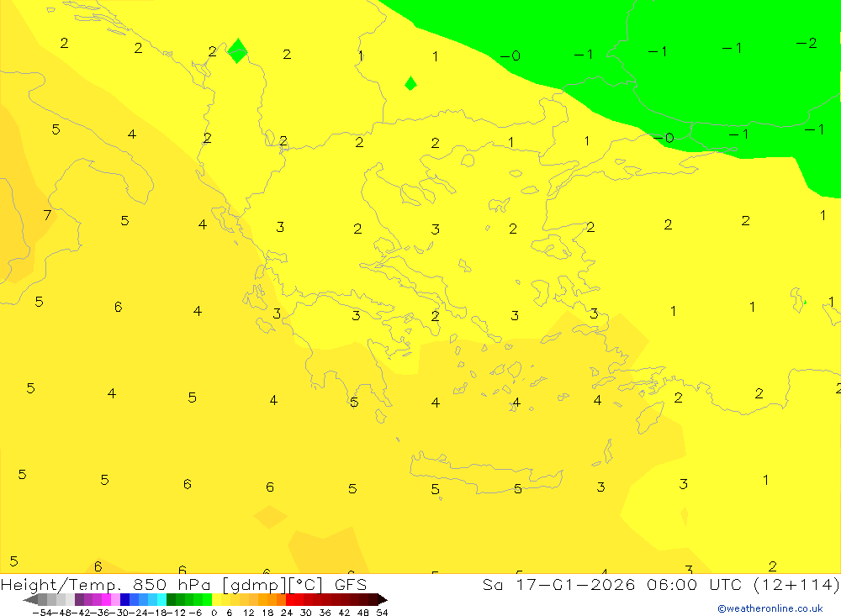Click the small green diamond marker
Screen dimensions: 841x616
(411, 84)
